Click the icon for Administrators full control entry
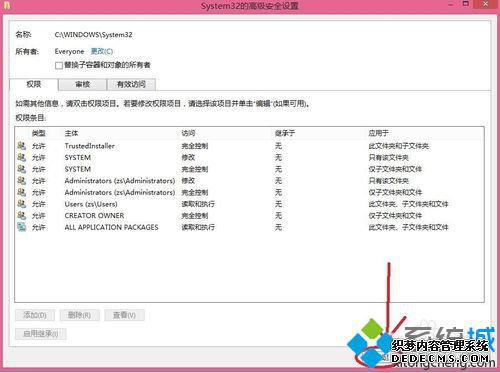This screenshot has height=373, width=500. pos(22,192)
